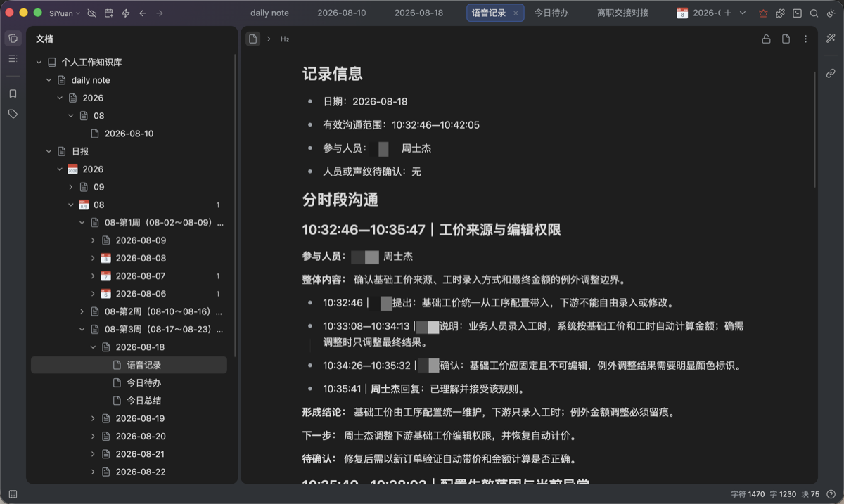Screen dimensions: 844x504
Task: Switch to the 今日待办 tab
Action: 551,13
